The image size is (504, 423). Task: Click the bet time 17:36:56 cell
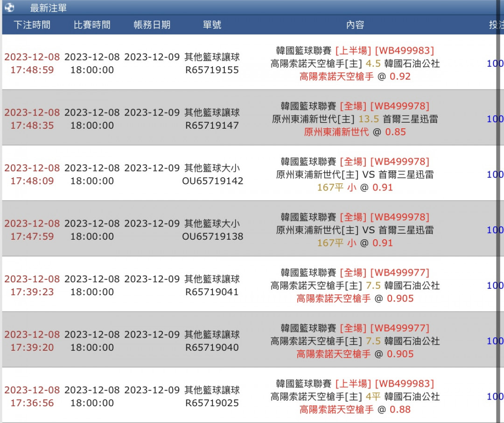pos(32,403)
